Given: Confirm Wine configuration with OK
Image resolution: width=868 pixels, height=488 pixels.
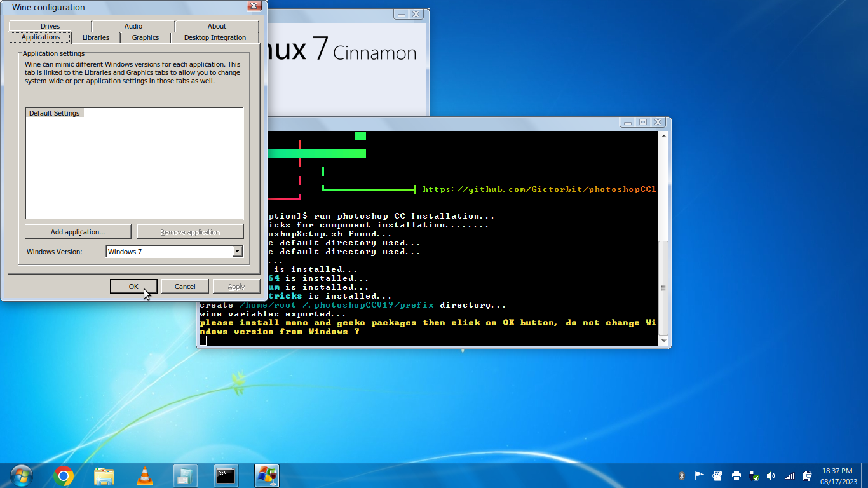Looking at the screenshot, I should pos(133,287).
